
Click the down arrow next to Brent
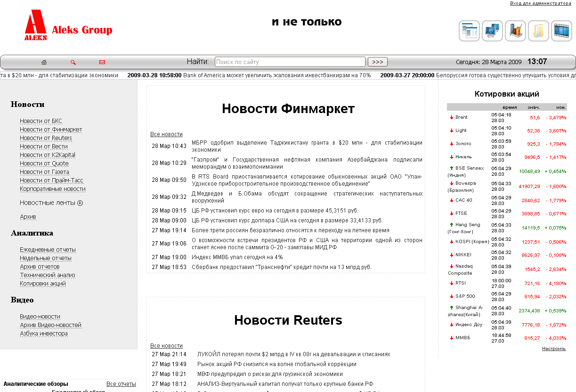451,117
